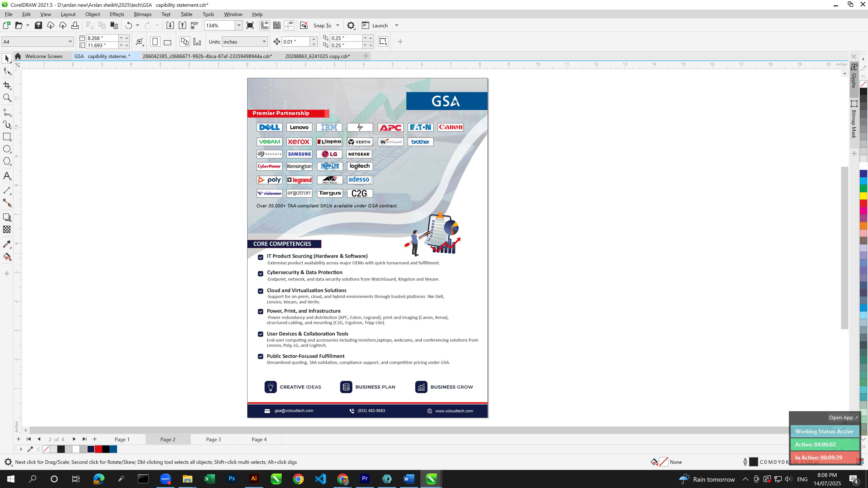Select the Drop Shadow tool
This screenshot has height=488, width=868.
(x=7, y=217)
